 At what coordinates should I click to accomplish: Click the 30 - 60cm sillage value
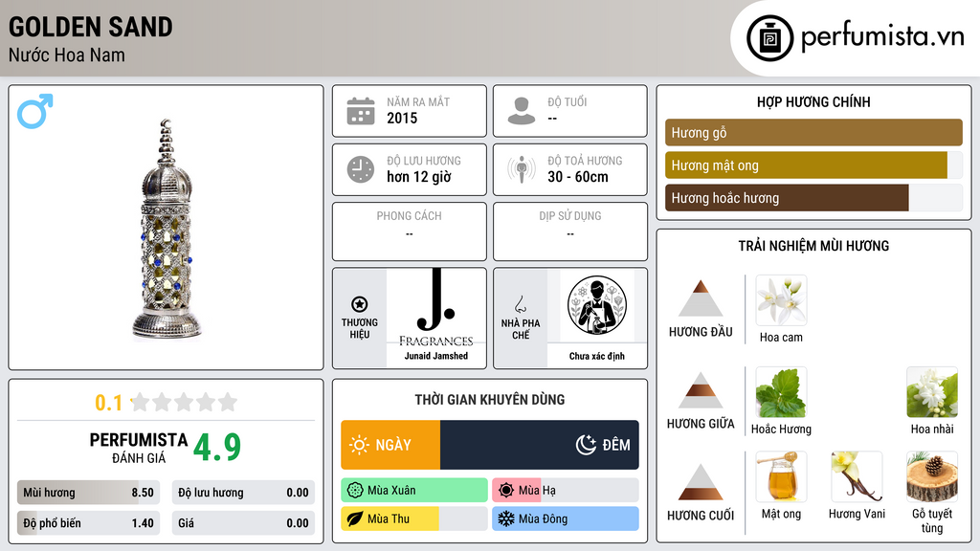[578, 177]
